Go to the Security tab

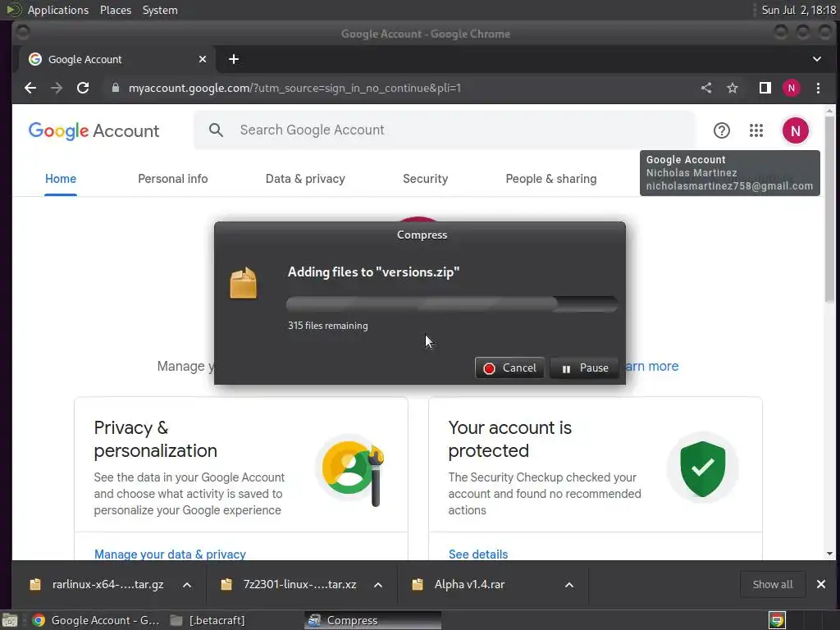pos(426,179)
